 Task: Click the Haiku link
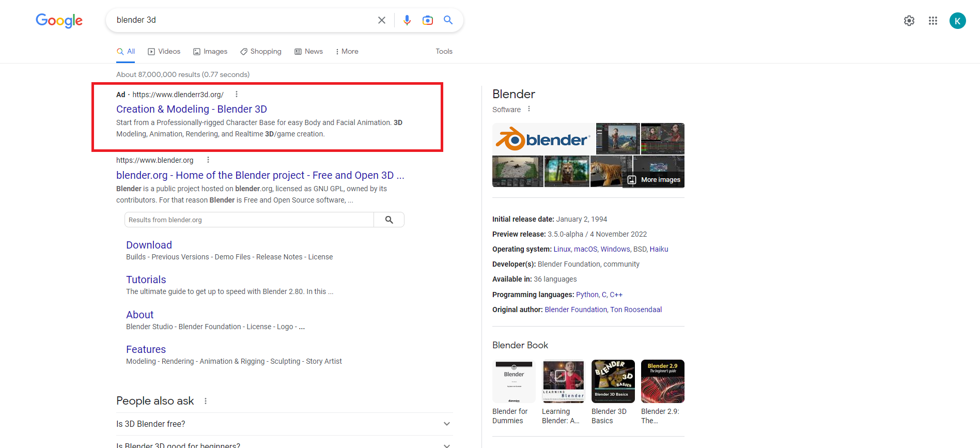(659, 249)
